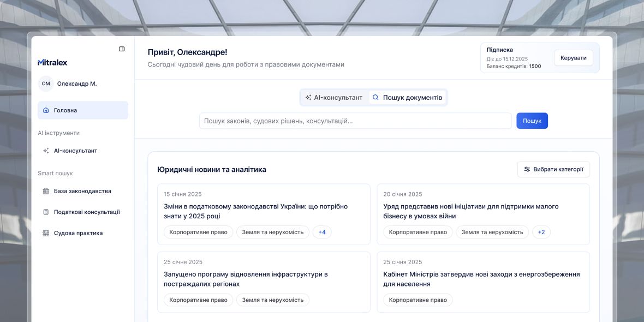Select the Судова практика scales icon
644x322 pixels.
click(x=47, y=232)
